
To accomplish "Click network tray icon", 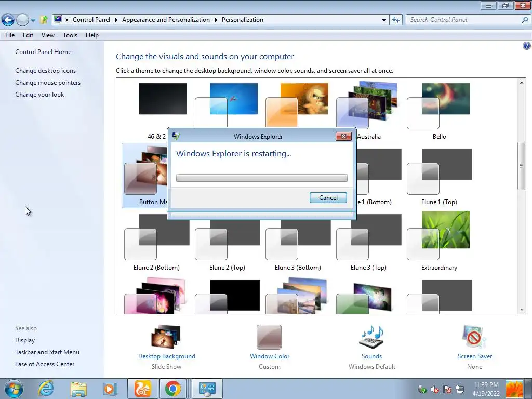I will click(460, 390).
